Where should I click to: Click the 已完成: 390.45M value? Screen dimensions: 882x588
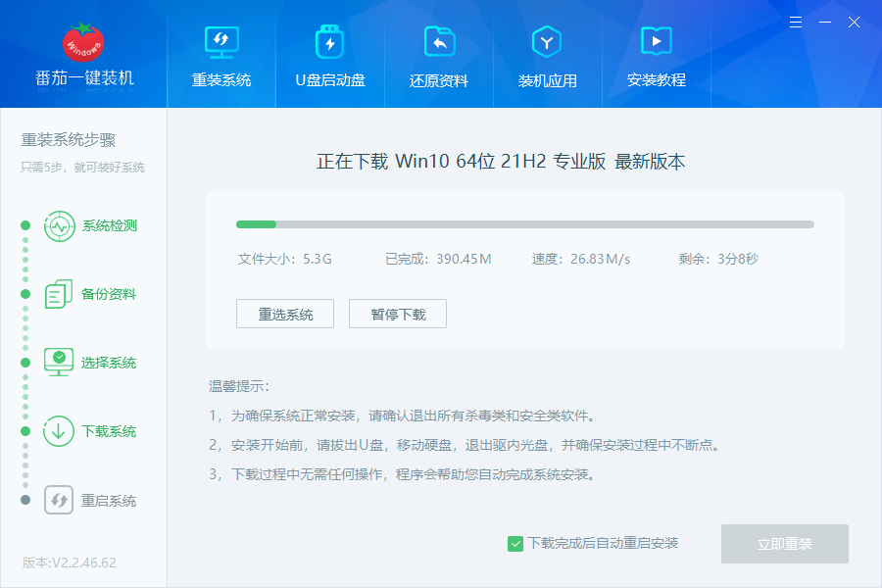[438, 259]
